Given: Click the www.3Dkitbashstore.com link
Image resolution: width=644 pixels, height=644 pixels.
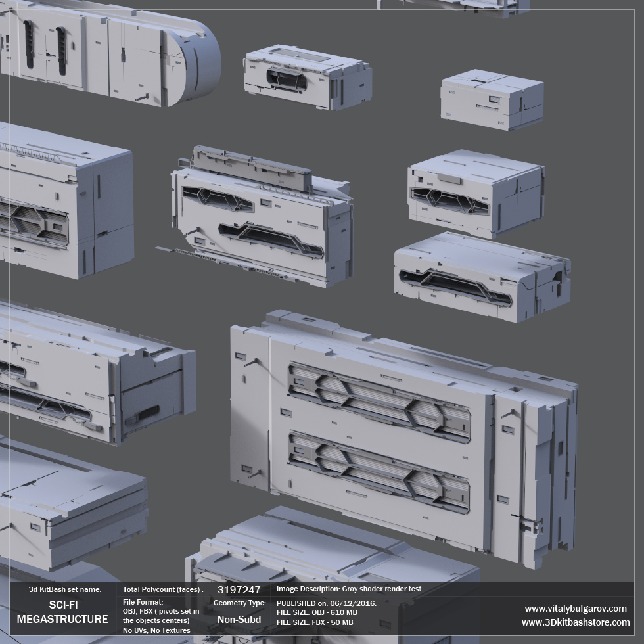Looking at the screenshot, I should (576, 623).
